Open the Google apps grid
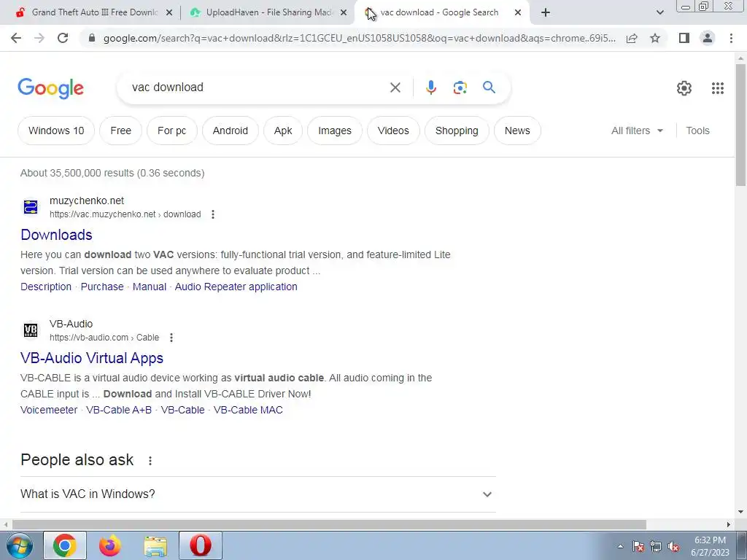The height and width of the screenshot is (560, 747). coord(718,87)
